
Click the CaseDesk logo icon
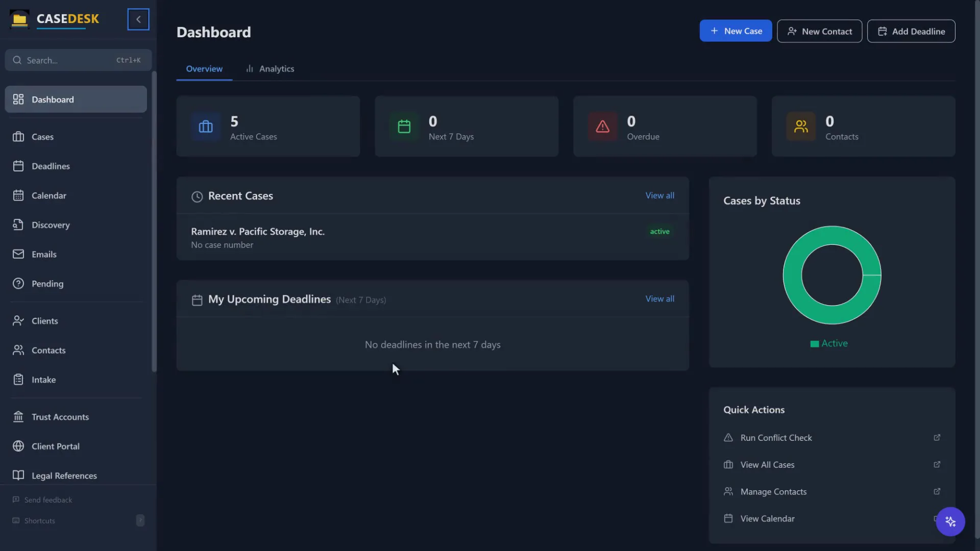tap(19, 19)
